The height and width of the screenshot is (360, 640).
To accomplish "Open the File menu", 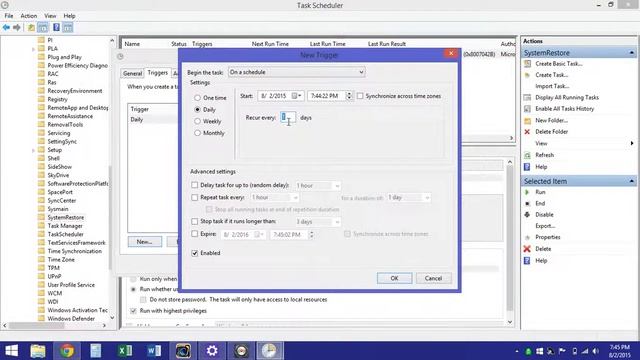I will 9,16.
